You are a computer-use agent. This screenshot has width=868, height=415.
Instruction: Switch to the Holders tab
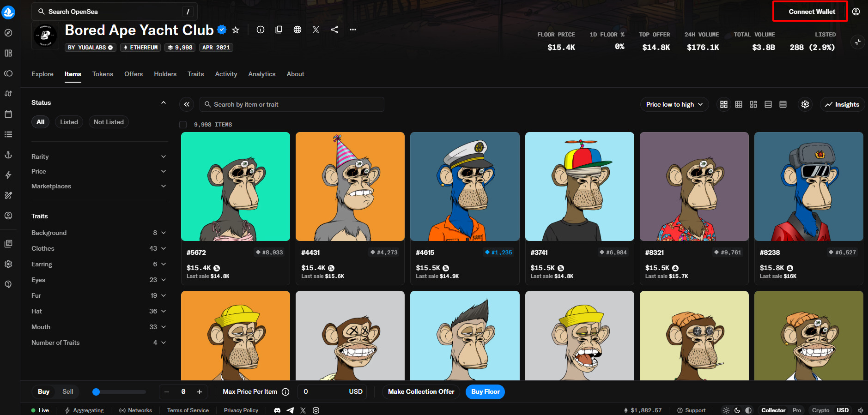click(x=165, y=74)
